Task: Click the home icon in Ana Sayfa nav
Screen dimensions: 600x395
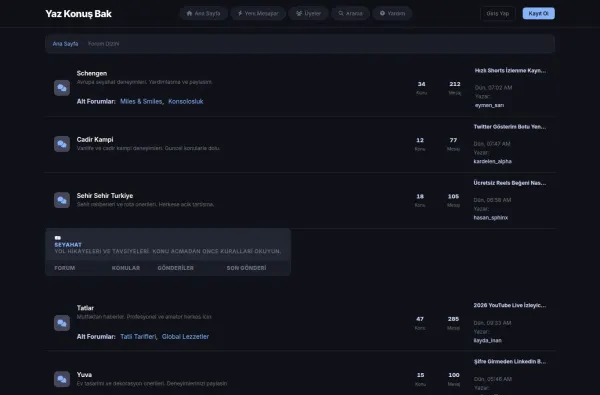Action: pyautogui.click(x=189, y=13)
